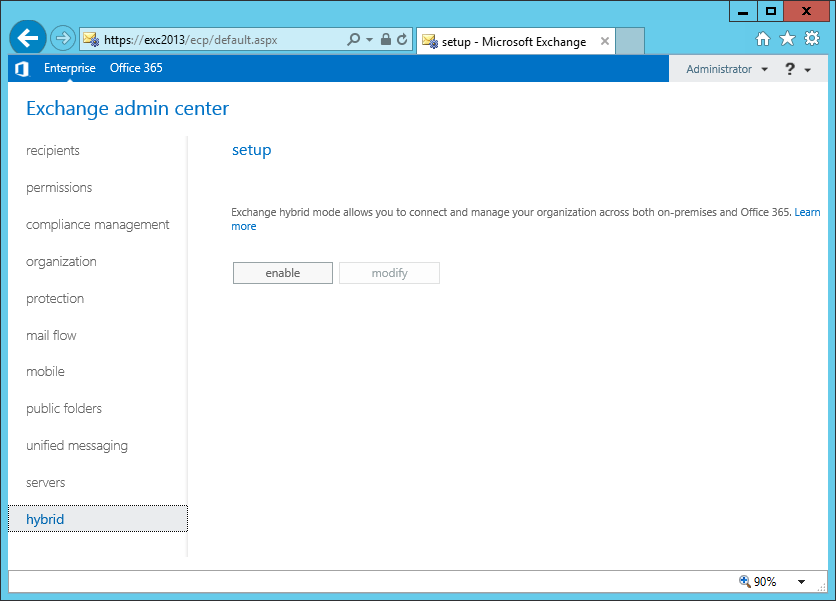The image size is (836, 601).
Task: Expand the help menu dropdown arrow
Action: click(808, 70)
